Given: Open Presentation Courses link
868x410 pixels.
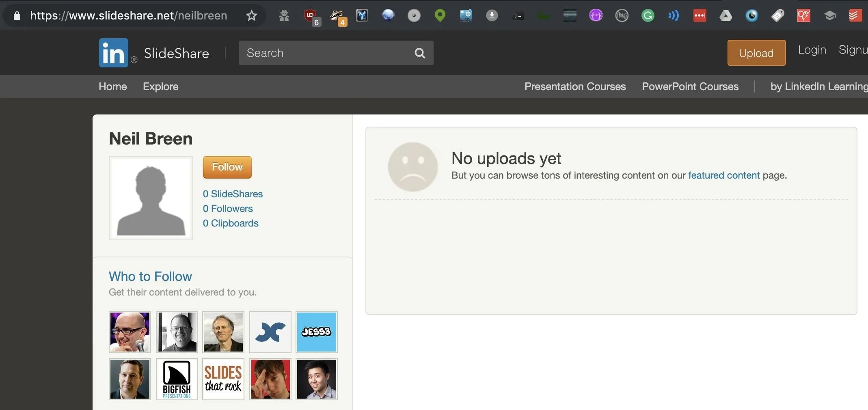Looking at the screenshot, I should (x=575, y=86).
